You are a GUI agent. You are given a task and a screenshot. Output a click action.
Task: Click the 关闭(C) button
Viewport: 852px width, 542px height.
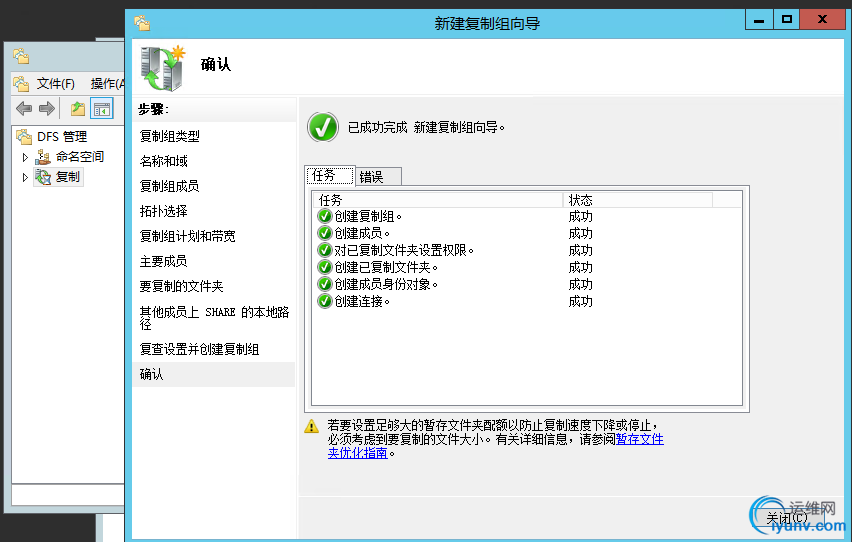(787, 518)
